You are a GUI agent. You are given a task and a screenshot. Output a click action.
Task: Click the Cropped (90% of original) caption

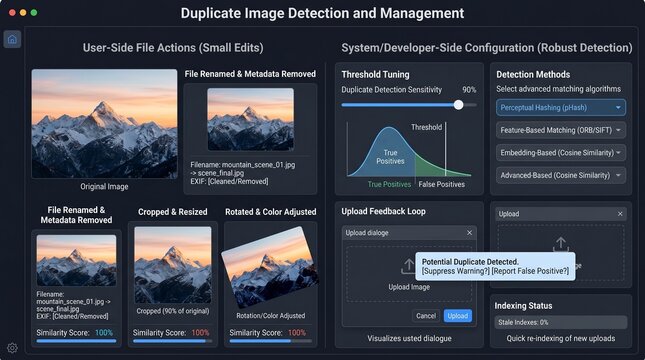[173, 311]
